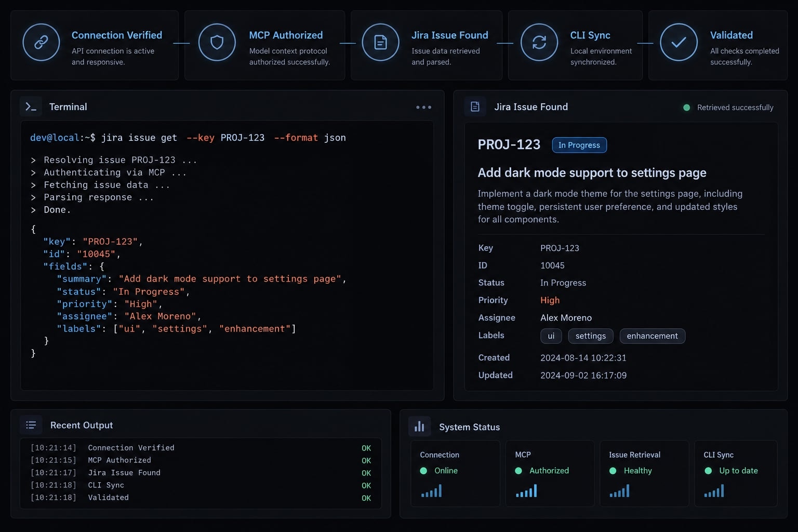Image resolution: width=798 pixels, height=532 pixels.
Task: Click the Authorized status in MCP card
Action: (x=549, y=471)
